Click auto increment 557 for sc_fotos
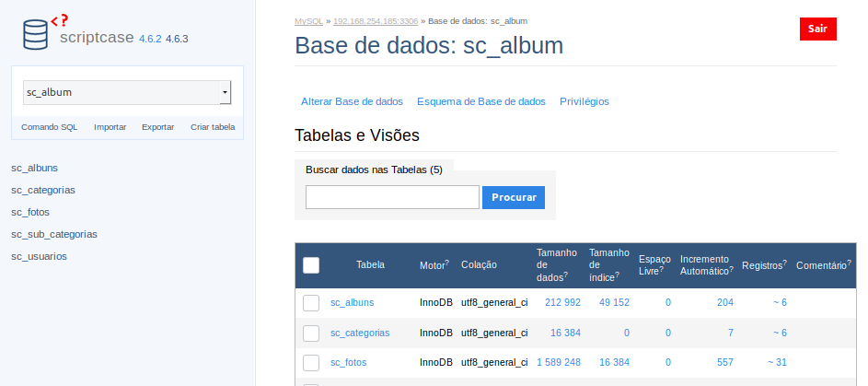868x386 pixels. click(725, 362)
